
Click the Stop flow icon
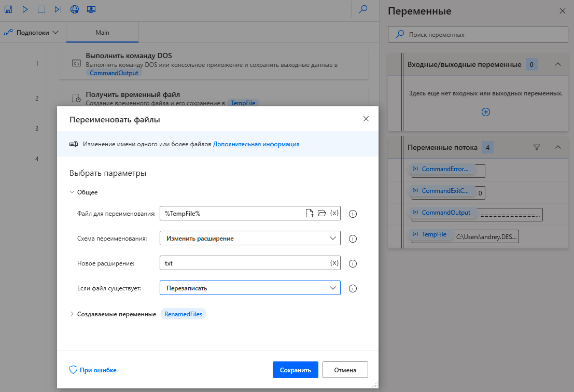41,9
